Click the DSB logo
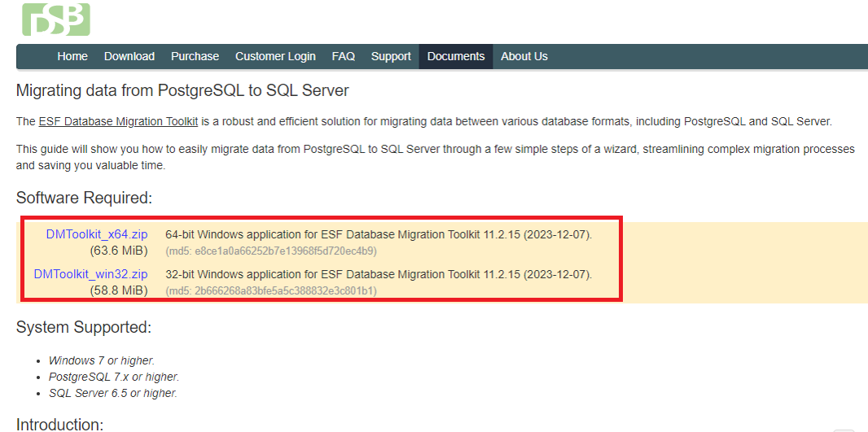Image resolution: width=868 pixels, height=432 pixels. (x=56, y=20)
